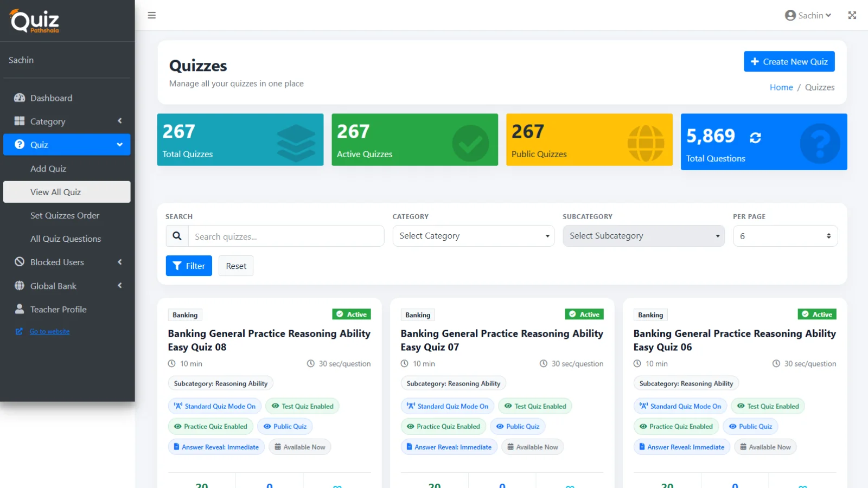
Task: Open the Select Category dropdown
Action: click(474, 236)
